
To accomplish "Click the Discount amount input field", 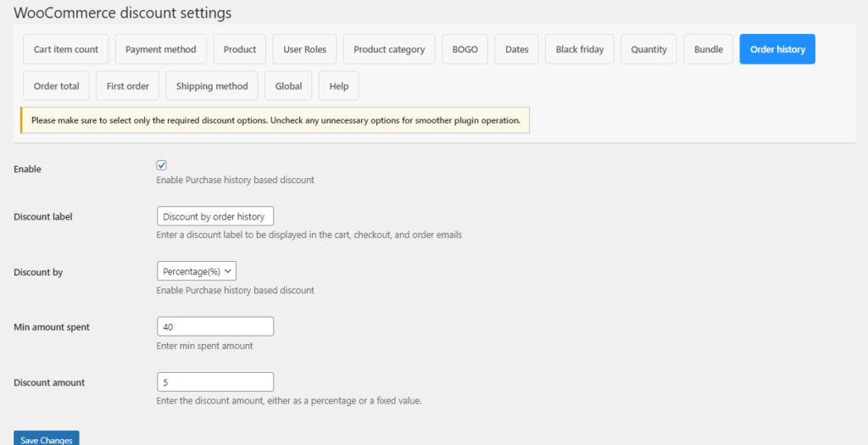I will [x=215, y=382].
